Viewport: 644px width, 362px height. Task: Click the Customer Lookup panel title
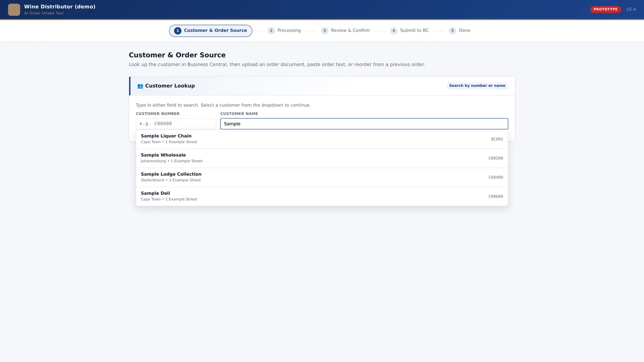click(170, 86)
